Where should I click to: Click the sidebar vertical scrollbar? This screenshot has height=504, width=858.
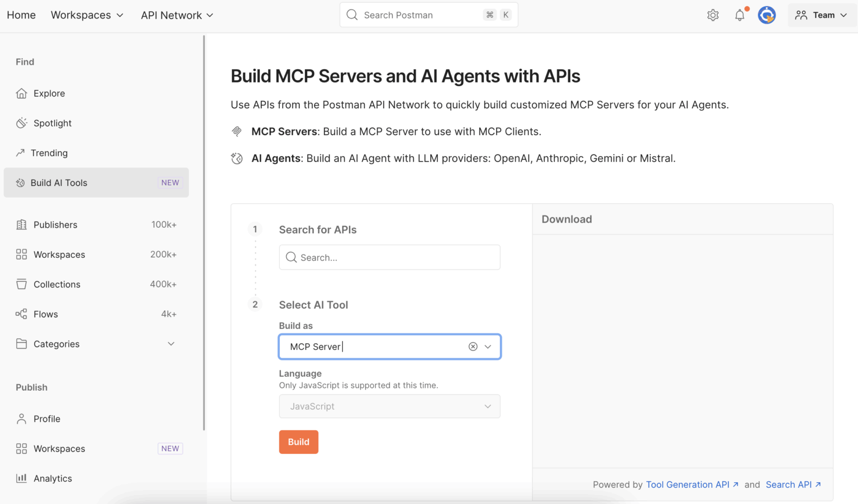pyautogui.click(x=204, y=233)
